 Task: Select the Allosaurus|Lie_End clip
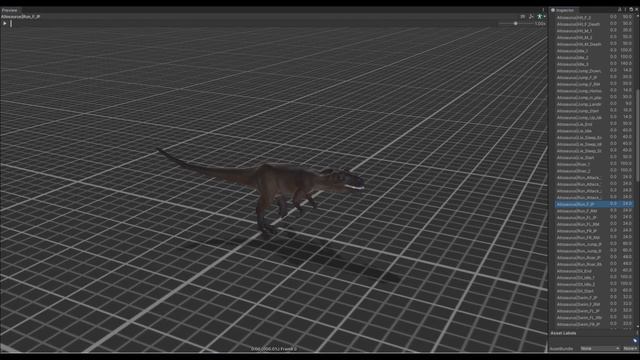click(x=594, y=124)
